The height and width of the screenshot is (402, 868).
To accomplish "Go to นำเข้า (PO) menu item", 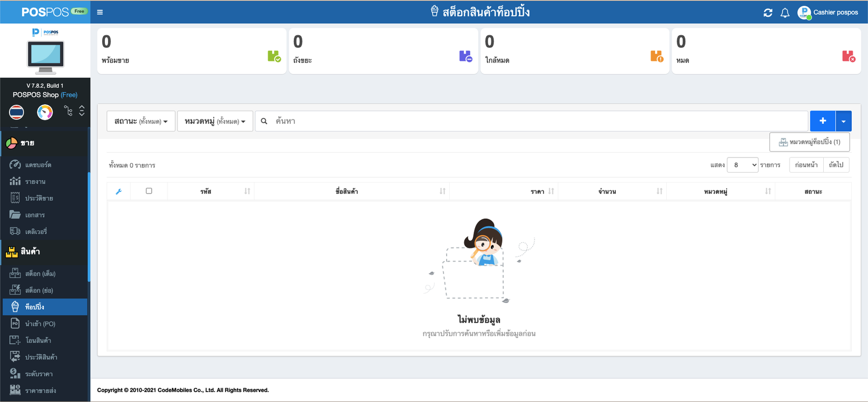I will pyautogui.click(x=40, y=324).
